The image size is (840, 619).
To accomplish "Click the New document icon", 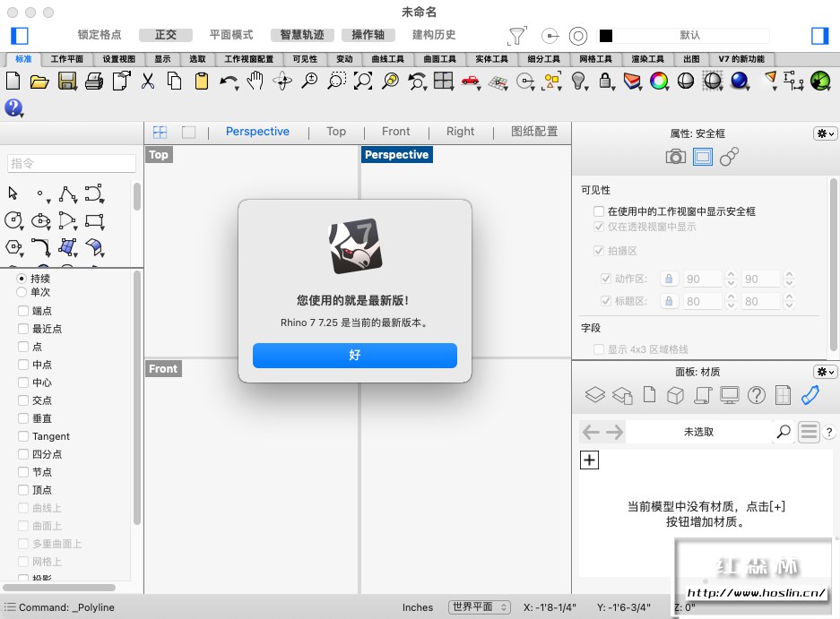I will click(13, 82).
